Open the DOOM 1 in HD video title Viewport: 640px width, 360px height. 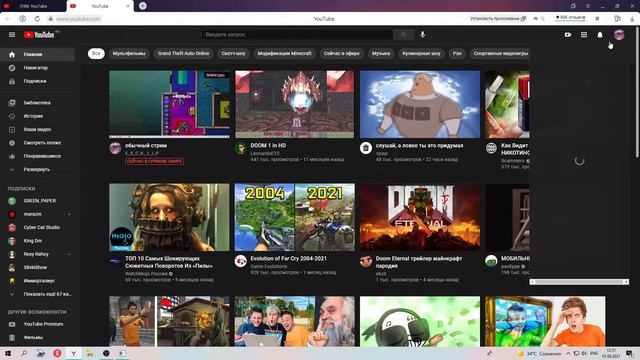268,145
